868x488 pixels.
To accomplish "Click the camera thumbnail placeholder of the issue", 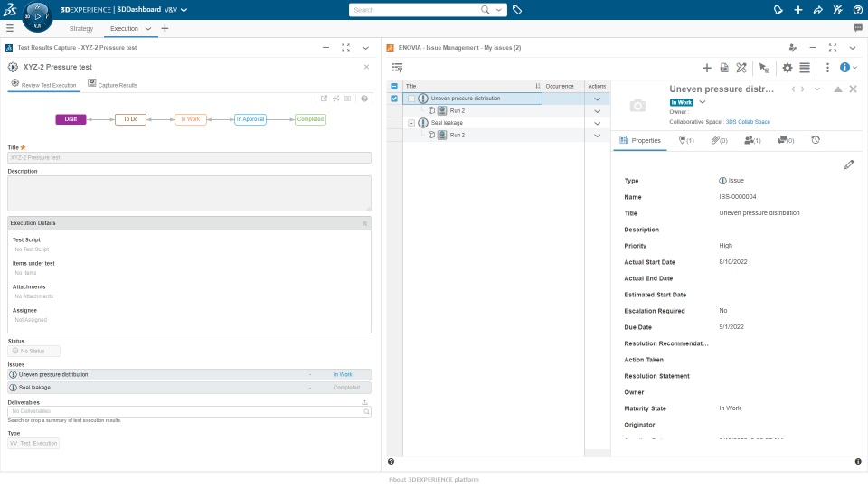I will pos(637,105).
